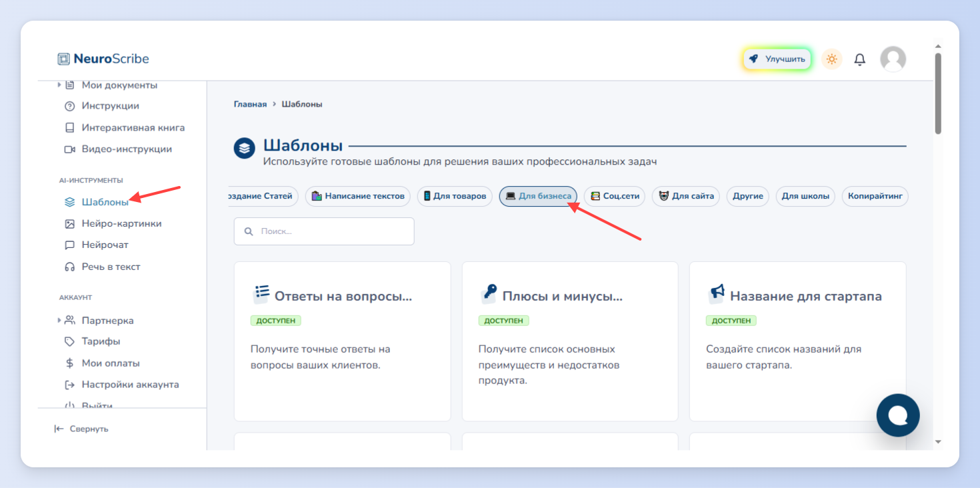Open Интерактивная книга link

point(133,127)
